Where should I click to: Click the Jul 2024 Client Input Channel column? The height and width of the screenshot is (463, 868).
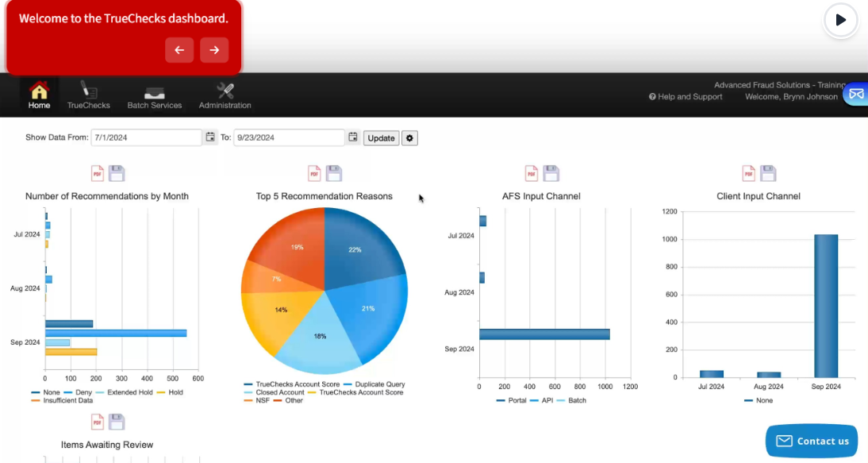point(712,374)
